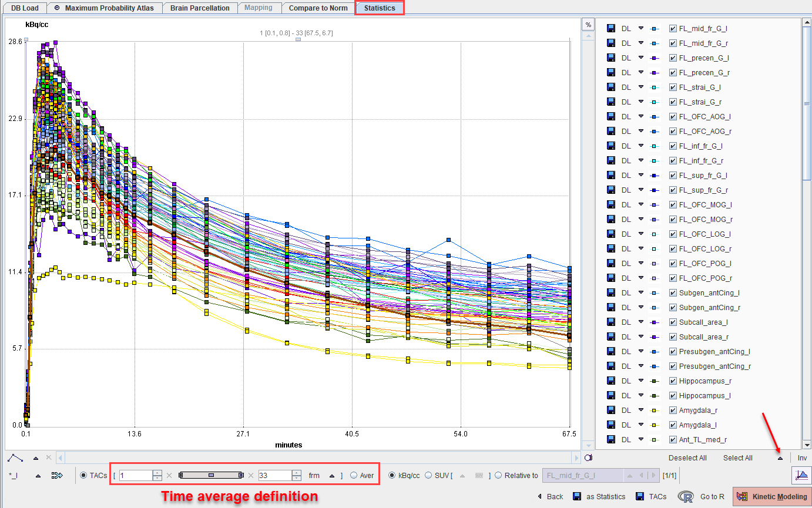The height and width of the screenshot is (508, 812).
Task: Save results 'as Statistics'
Action: tap(599, 497)
